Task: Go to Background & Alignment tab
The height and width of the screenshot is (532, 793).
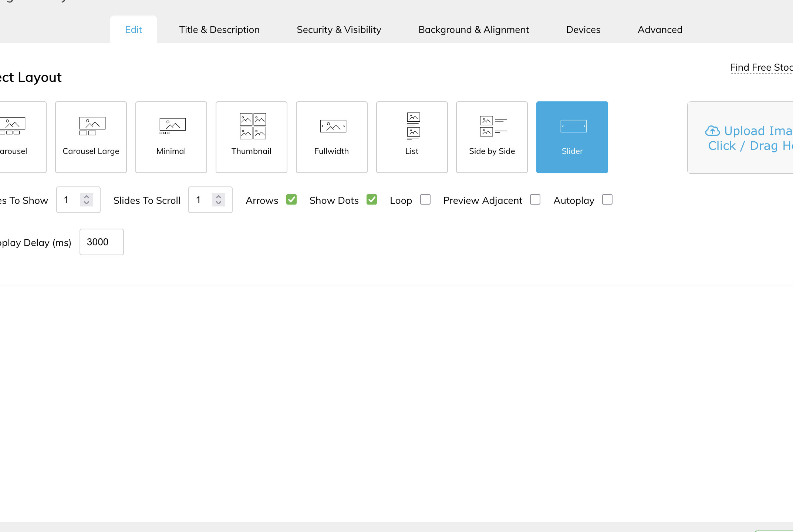Action: [474, 30]
